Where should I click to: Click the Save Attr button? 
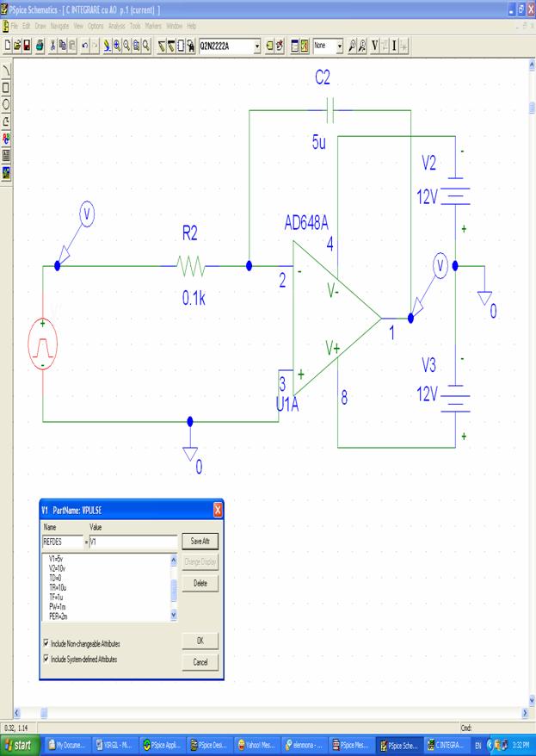(x=200, y=541)
